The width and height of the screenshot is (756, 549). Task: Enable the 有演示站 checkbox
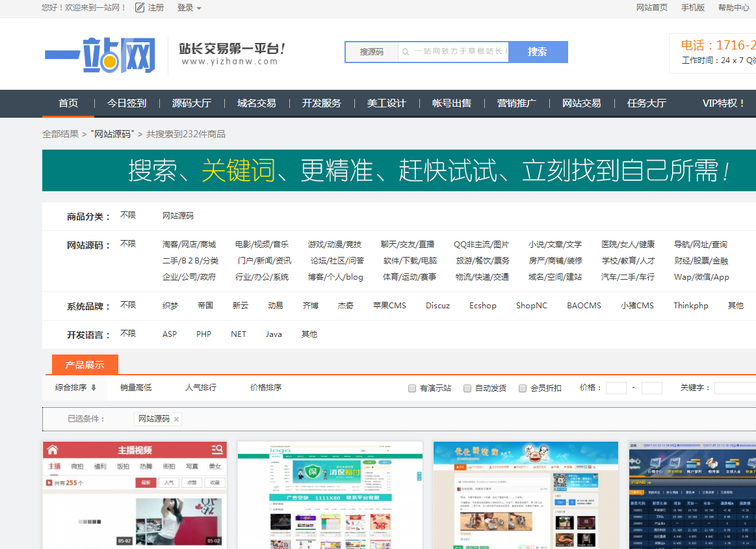(412, 388)
